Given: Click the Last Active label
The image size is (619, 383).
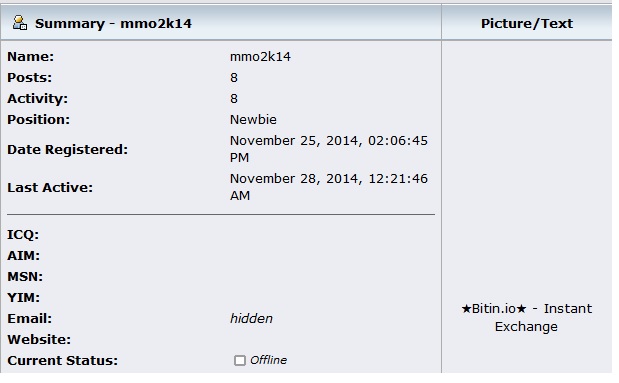Looking at the screenshot, I should click(50, 187).
